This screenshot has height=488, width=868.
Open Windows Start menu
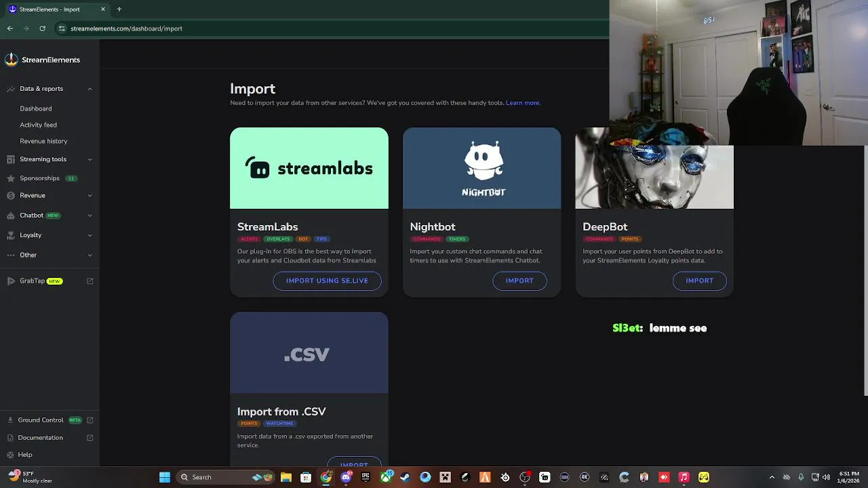click(x=165, y=477)
